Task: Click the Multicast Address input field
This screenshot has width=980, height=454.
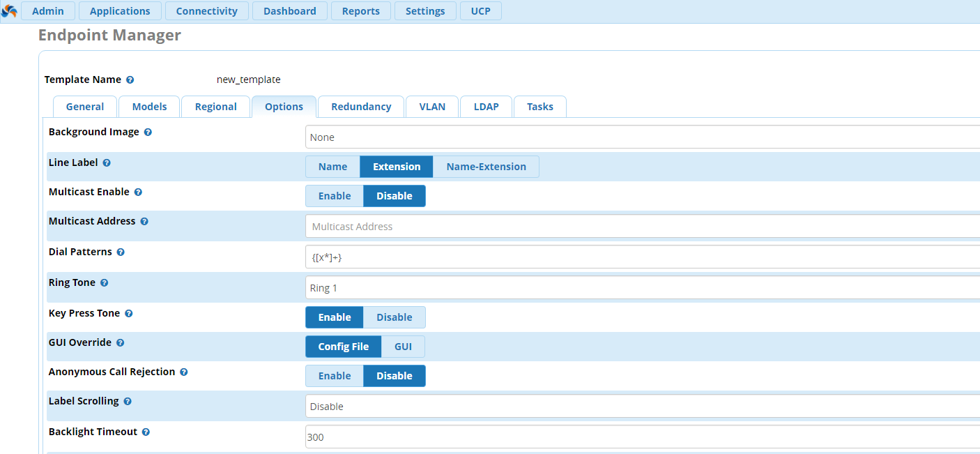Action: pos(643,227)
